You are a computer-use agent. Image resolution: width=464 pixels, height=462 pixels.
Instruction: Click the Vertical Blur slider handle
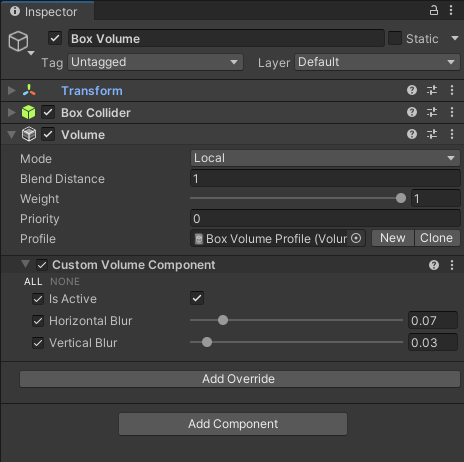click(x=207, y=342)
